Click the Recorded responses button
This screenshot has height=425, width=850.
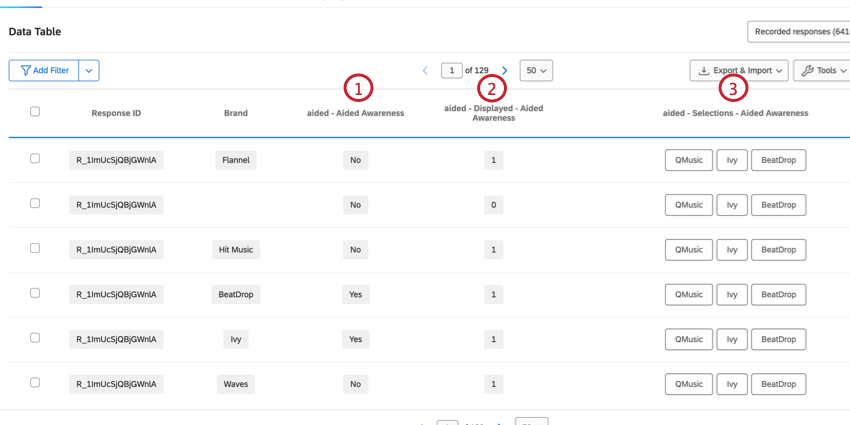point(799,32)
